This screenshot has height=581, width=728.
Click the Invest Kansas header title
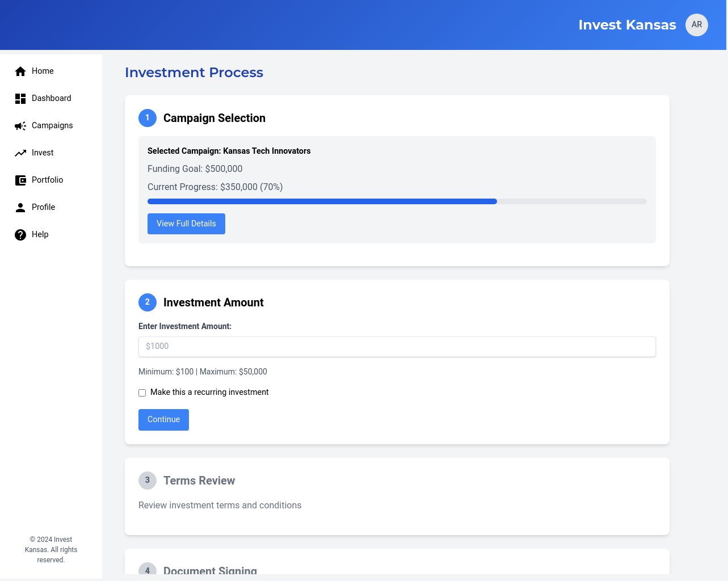627,25
